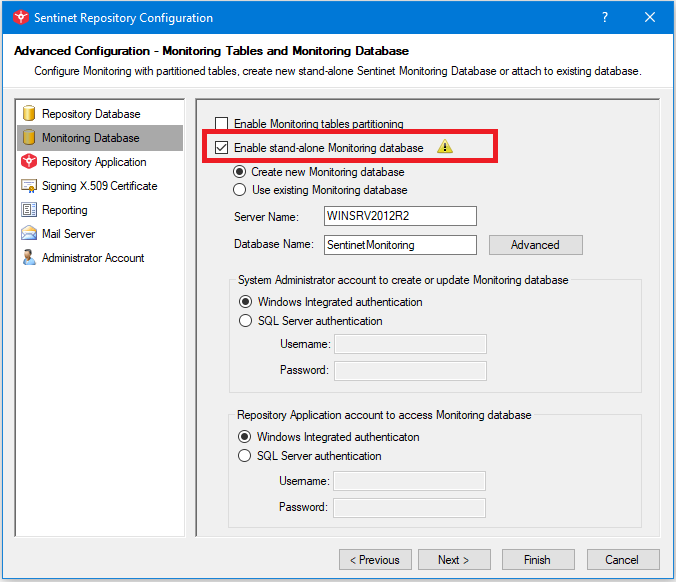This screenshot has height=582, width=676.
Task: Click the Reporting page icon
Action: click(x=29, y=210)
